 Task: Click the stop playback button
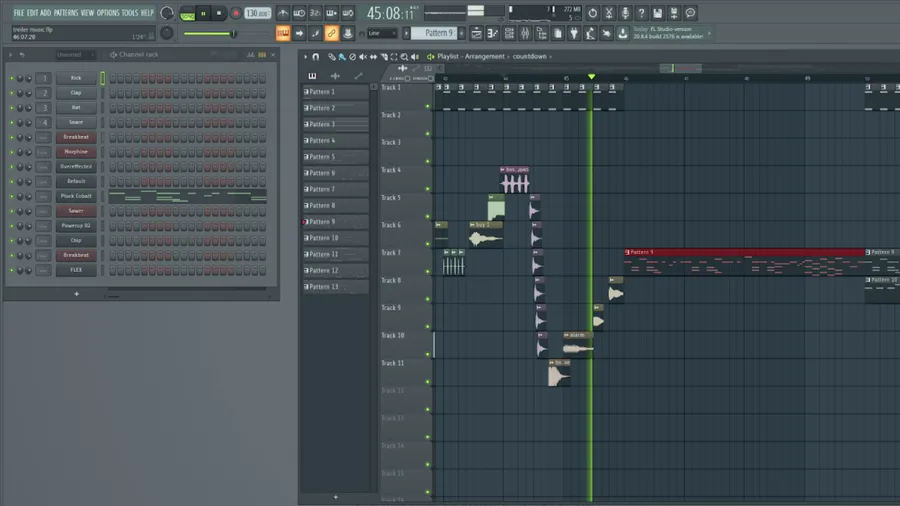[x=219, y=13]
